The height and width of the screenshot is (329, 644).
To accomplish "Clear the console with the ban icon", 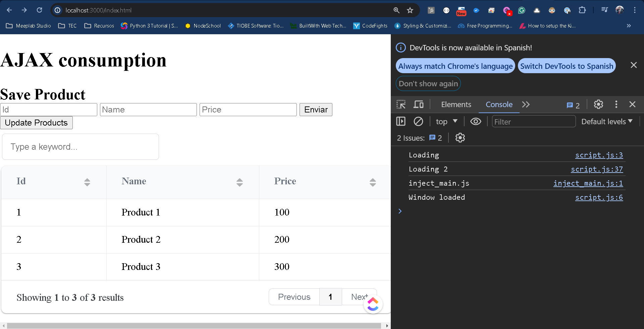I will pos(418,122).
